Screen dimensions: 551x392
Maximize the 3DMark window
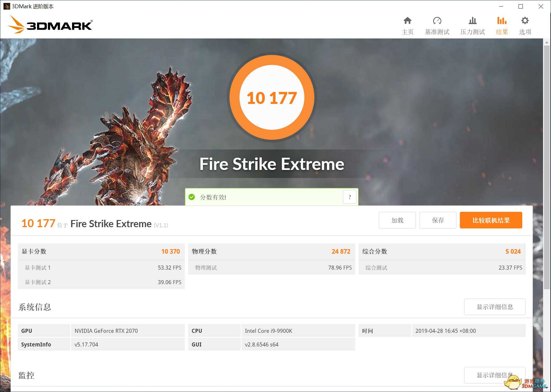(521, 6)
